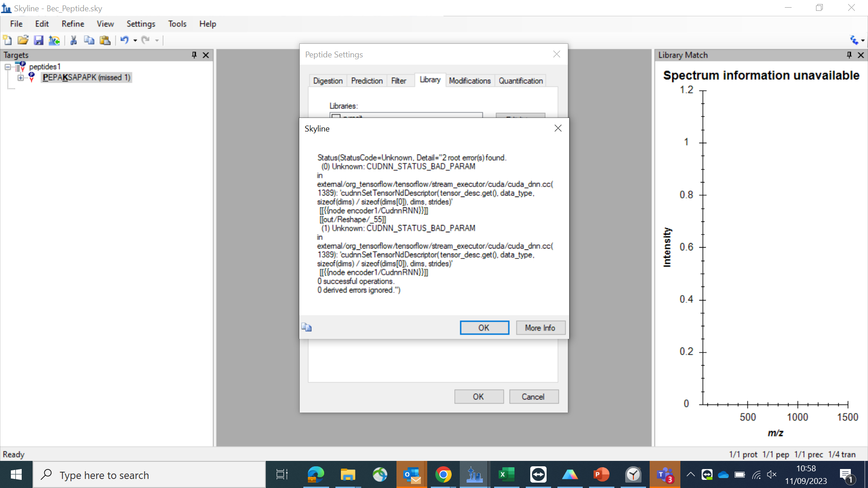The height and width of the screenshot is (488, 868).
Task: Click More Info in the error dialog
Action: 540,328
